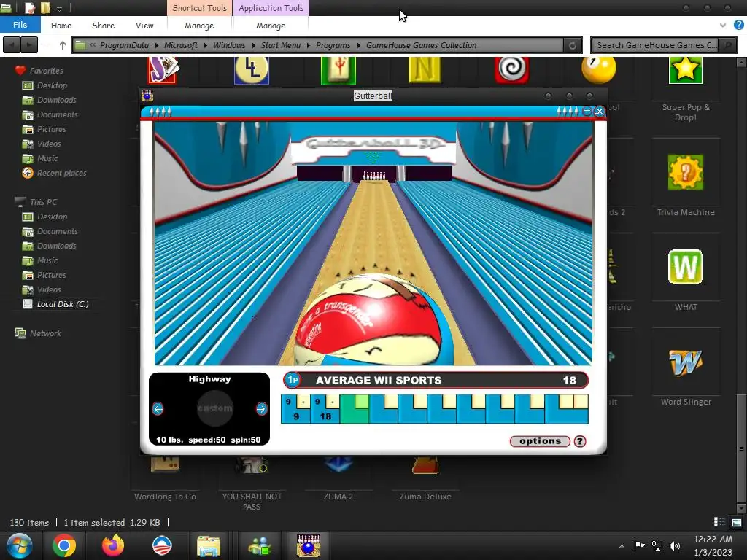Switch to the Home ribbon tab
The width and height of the screenshot is (747, 560).
coord(61,26)
